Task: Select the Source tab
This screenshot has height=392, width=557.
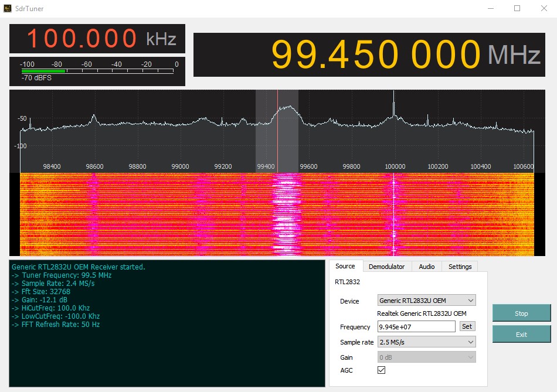Action: click(x=345, y=266)
